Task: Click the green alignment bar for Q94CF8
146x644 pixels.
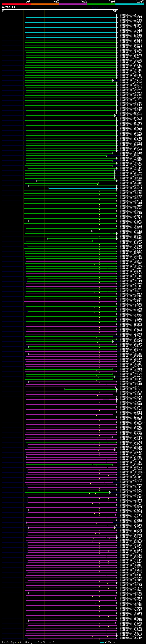Action: (x=71, y=40)
